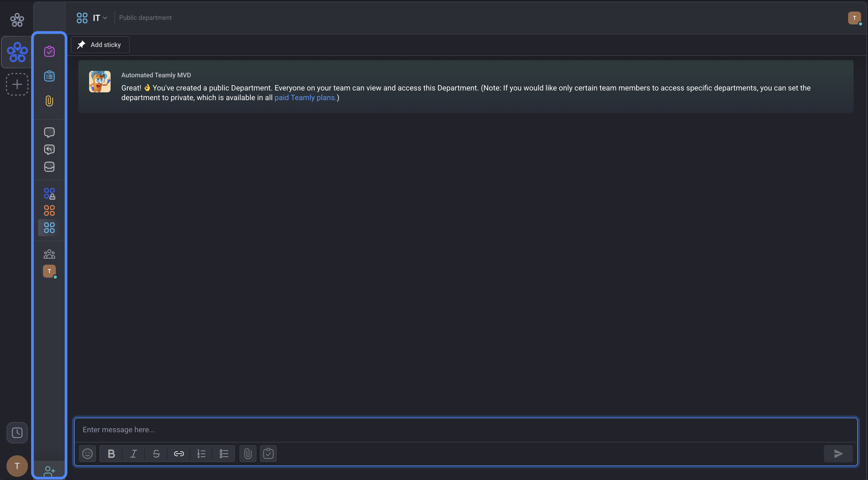868x480 pixels.
Task: Open the team members group icon
Action: 49,254
